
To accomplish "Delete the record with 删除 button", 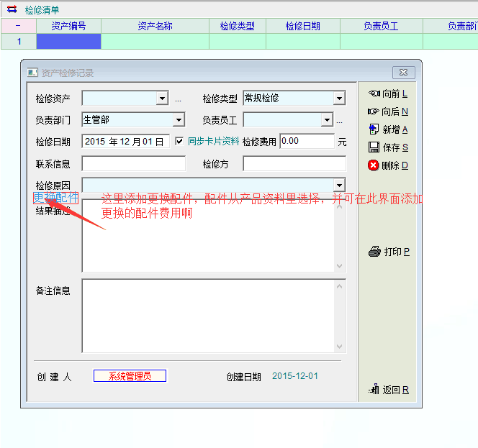I will (387, 165).
